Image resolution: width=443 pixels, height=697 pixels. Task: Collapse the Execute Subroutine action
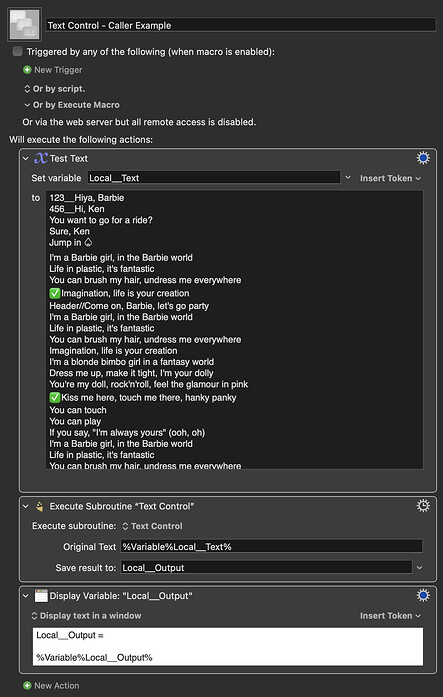(x=26, y=506)
